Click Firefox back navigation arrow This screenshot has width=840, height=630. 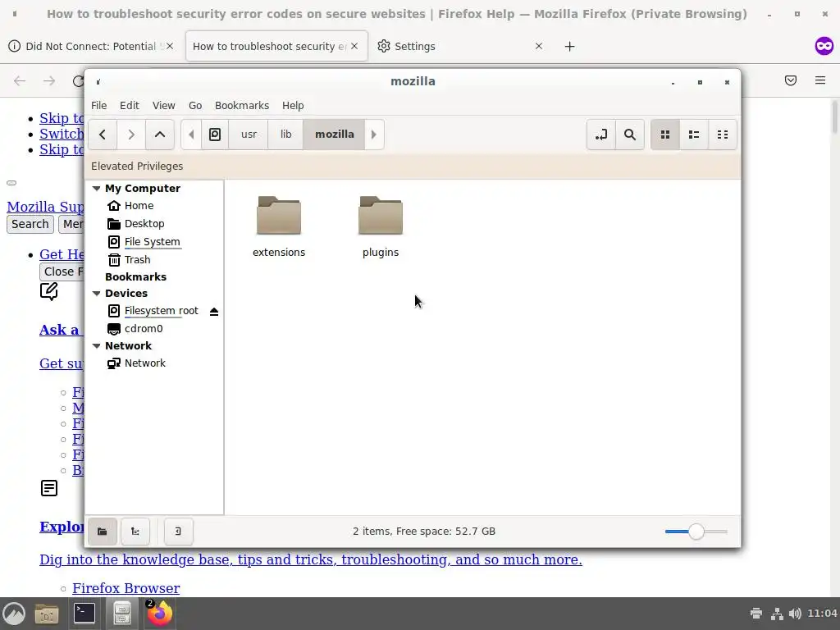click(x=20, y=81)
